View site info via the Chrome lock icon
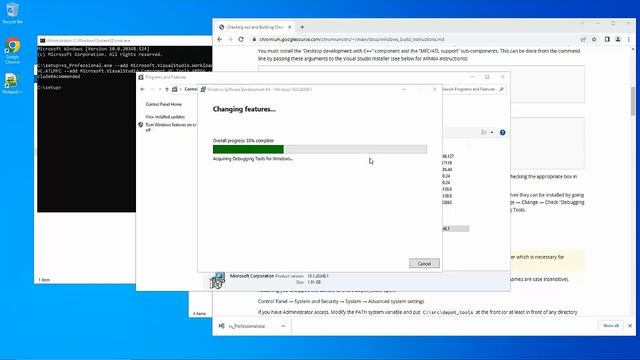This screenshot has height=360, width=640. pos(254,40)
